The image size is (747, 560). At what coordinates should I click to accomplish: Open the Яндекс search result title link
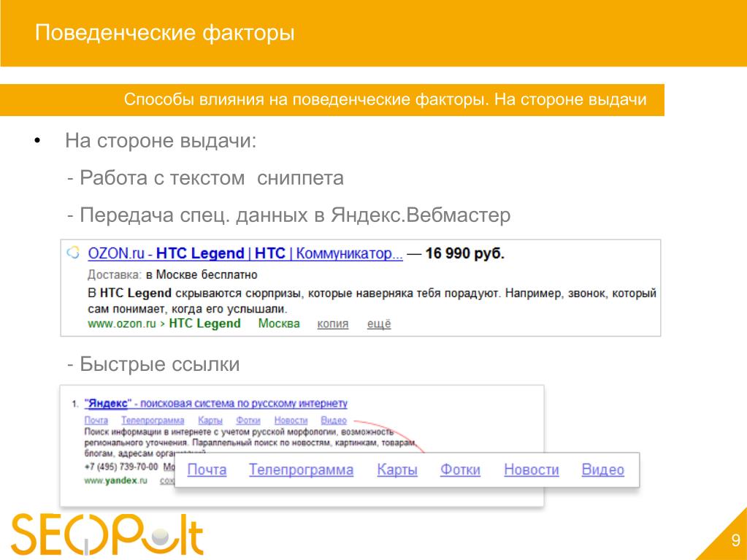pyautogui.click(x=216, y=403)
